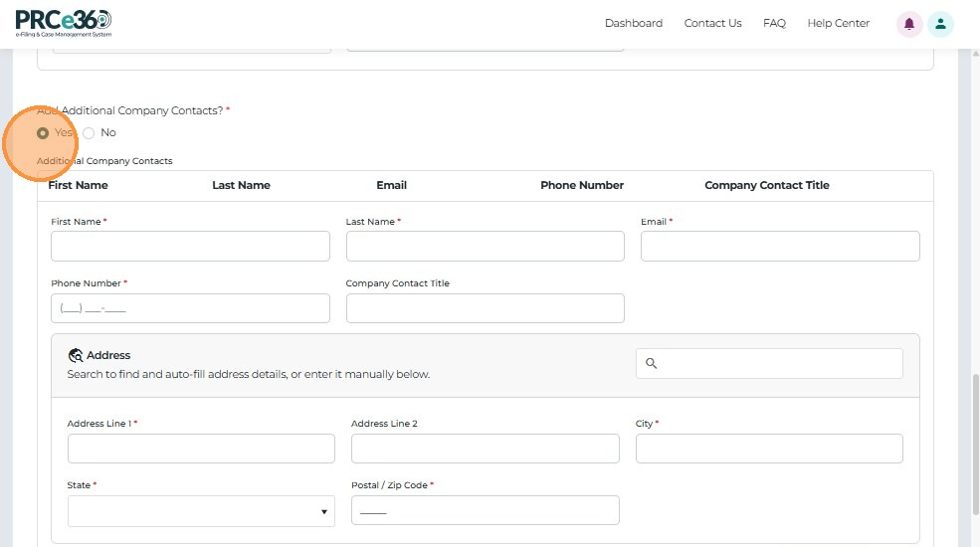Click the page vertical scrollbar thumb
Screen dimensions: 980x547
pyautogui.click(x=975, y=445)
